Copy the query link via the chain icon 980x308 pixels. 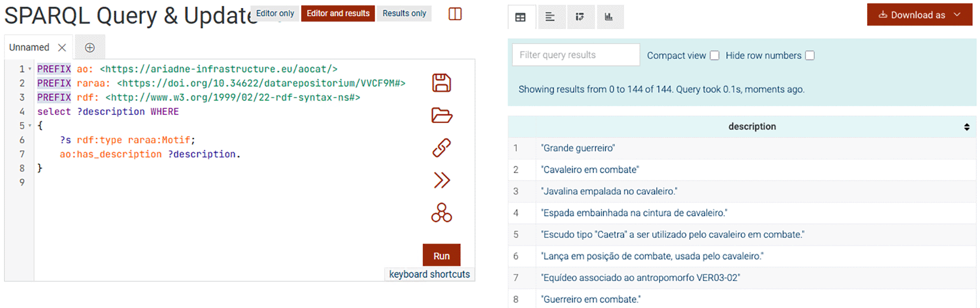pyautogui.click(x=441, y=148)
